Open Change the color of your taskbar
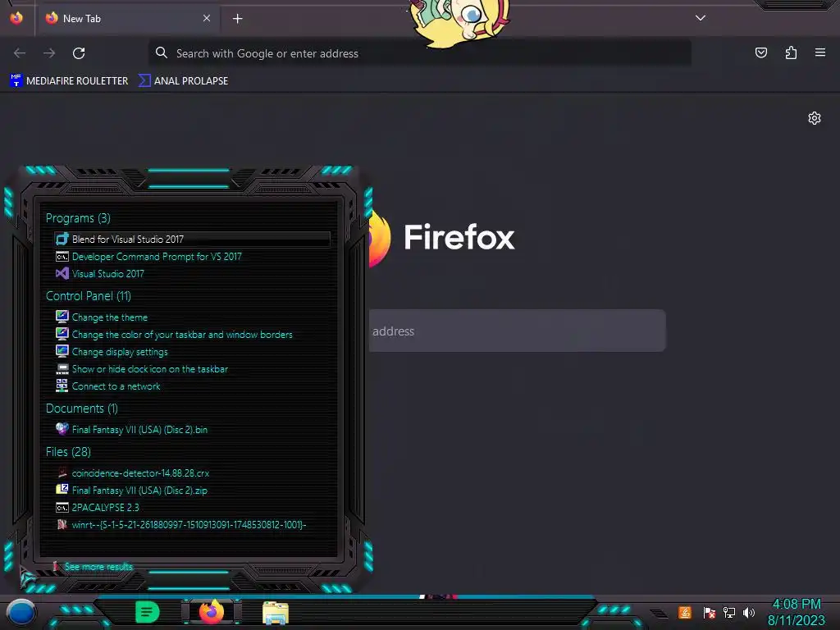This screenshot has width=840, height=630. point(182,335)
